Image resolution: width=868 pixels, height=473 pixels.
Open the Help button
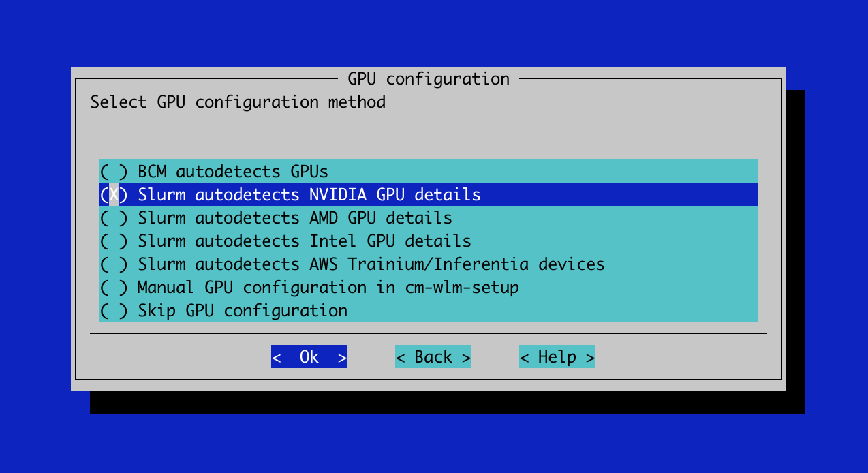[x=557, y=356]
